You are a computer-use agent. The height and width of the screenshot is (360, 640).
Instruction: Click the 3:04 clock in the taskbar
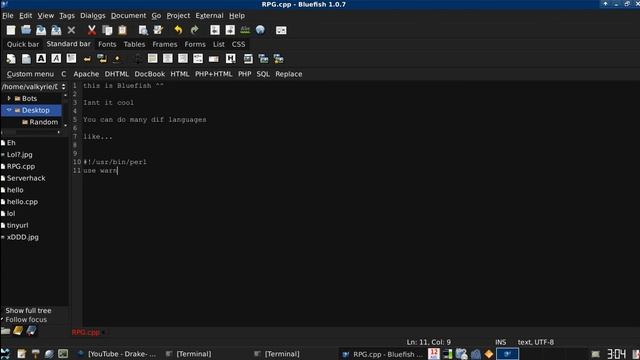coord(616,354)
